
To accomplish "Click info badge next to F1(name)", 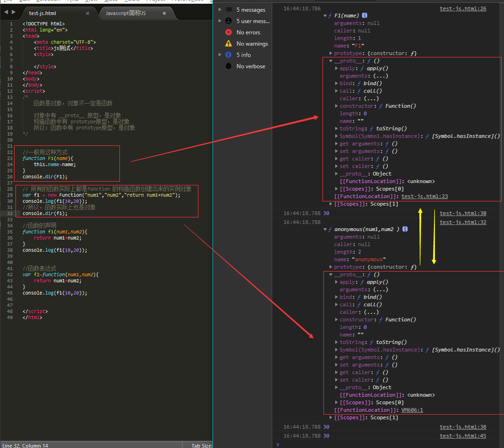I will (364, 16).
